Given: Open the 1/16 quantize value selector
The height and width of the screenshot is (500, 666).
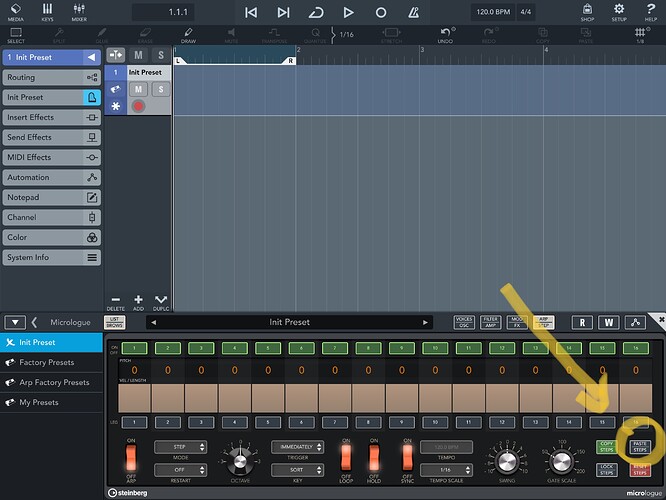Looking at the screenshot, I should [x=346, y=34].
